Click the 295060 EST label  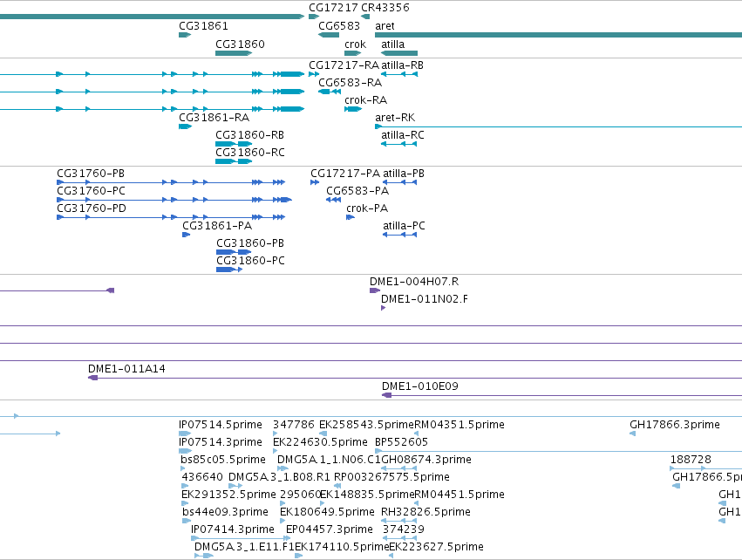point(301,495)
